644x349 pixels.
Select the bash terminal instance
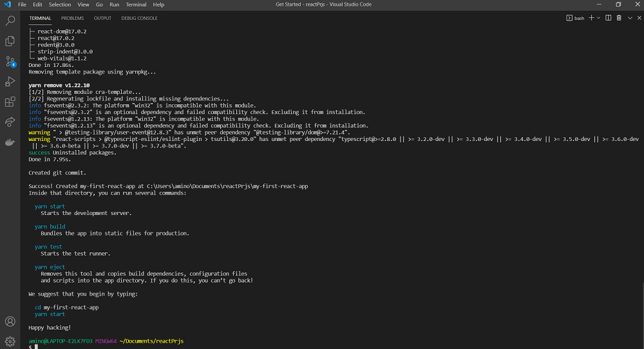coord(575,18)
